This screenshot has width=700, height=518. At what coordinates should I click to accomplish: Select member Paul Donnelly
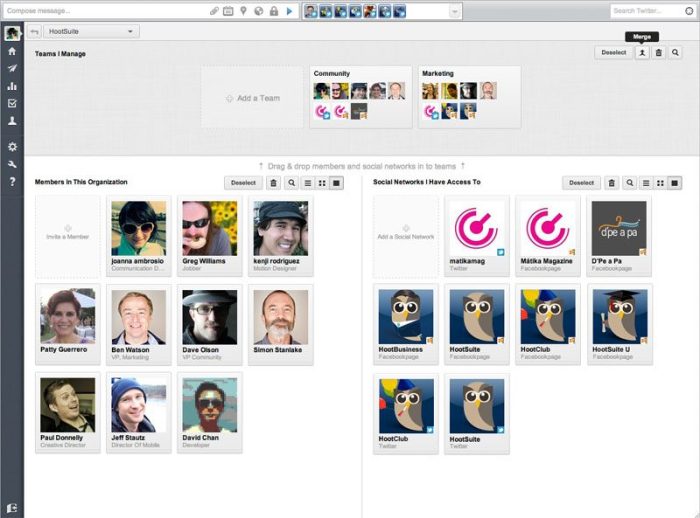click(x=68, y=413)
